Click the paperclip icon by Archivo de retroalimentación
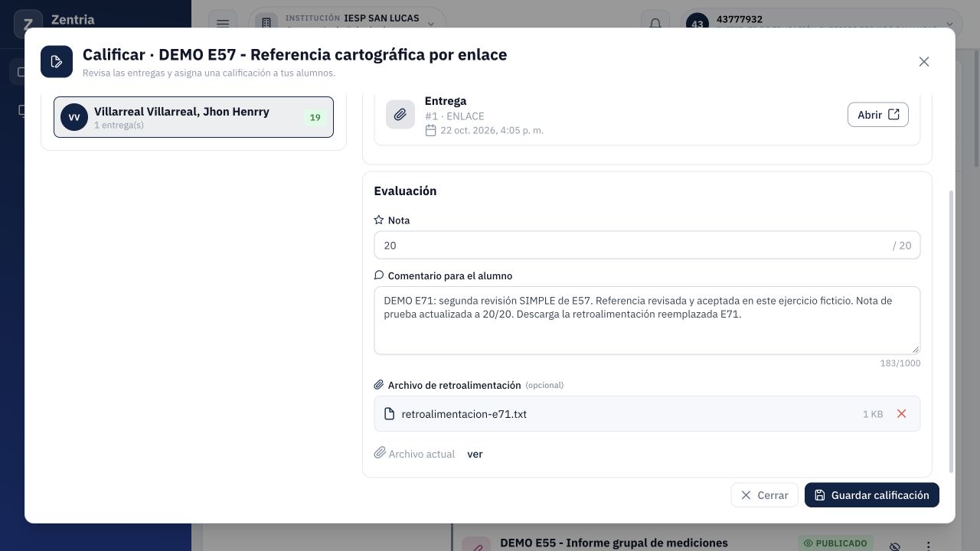The image size is (980, 551). [x=379, y=385]
